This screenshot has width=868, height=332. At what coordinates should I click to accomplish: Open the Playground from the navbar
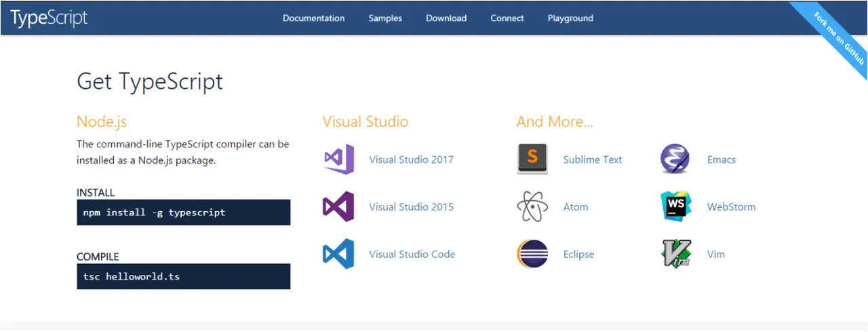[x=570, y=18]
